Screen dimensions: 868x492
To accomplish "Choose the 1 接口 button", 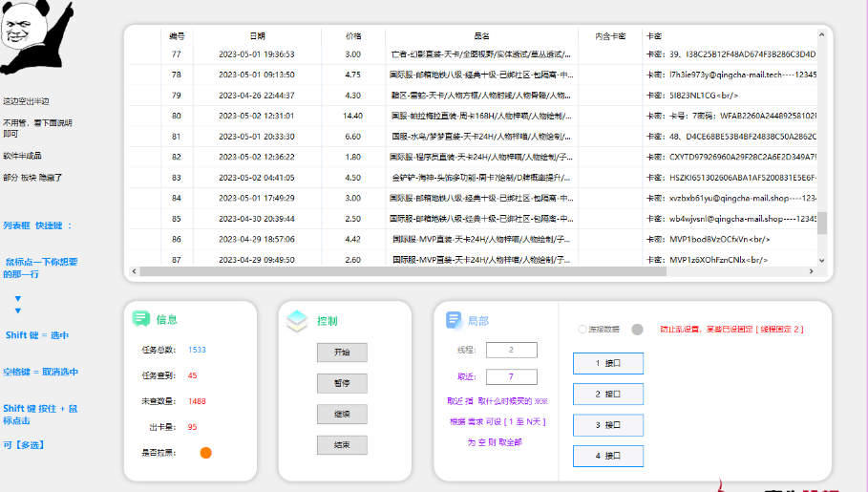I will point(608,363).
